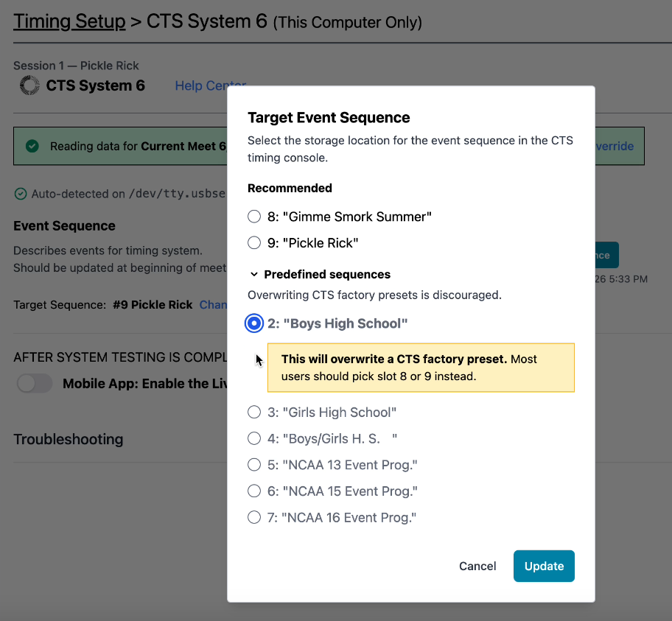The image size is (672, 621).
Task: Click the "Target Event Sequence" dialog title
Action: coord(329,117)
